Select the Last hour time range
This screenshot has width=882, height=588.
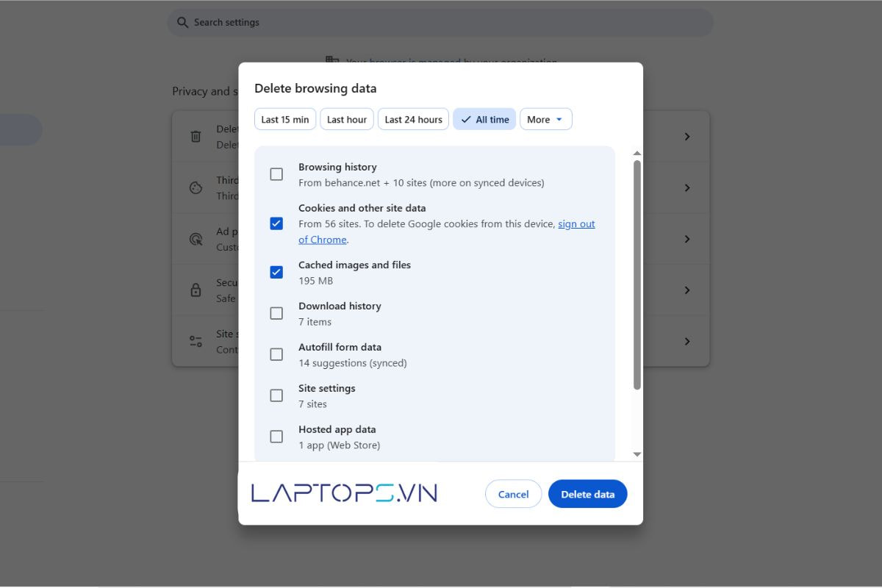point(347,119)
